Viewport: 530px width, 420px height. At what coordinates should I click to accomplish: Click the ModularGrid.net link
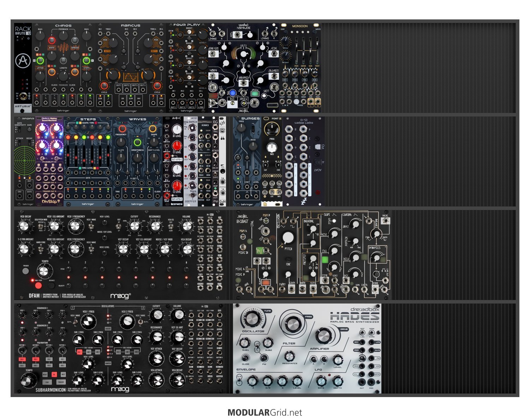click(x=265, y=412)
